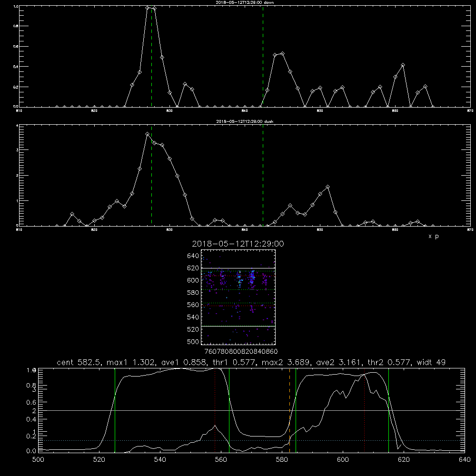Click the '600' y-axis label of the image panel
The width and height of the screenshot is (476, 476).
193,280
